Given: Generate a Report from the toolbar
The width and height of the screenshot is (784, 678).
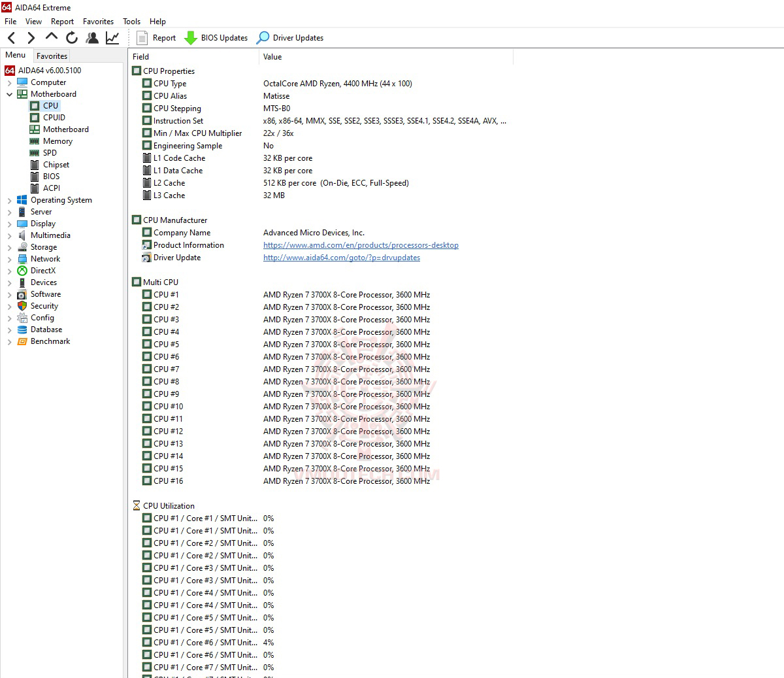Looking at the screenshot, I should [156, 38].
